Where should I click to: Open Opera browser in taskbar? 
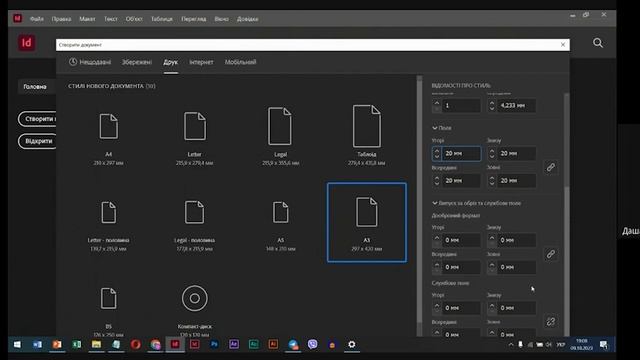pyautogui.click(x=136, y=344)
